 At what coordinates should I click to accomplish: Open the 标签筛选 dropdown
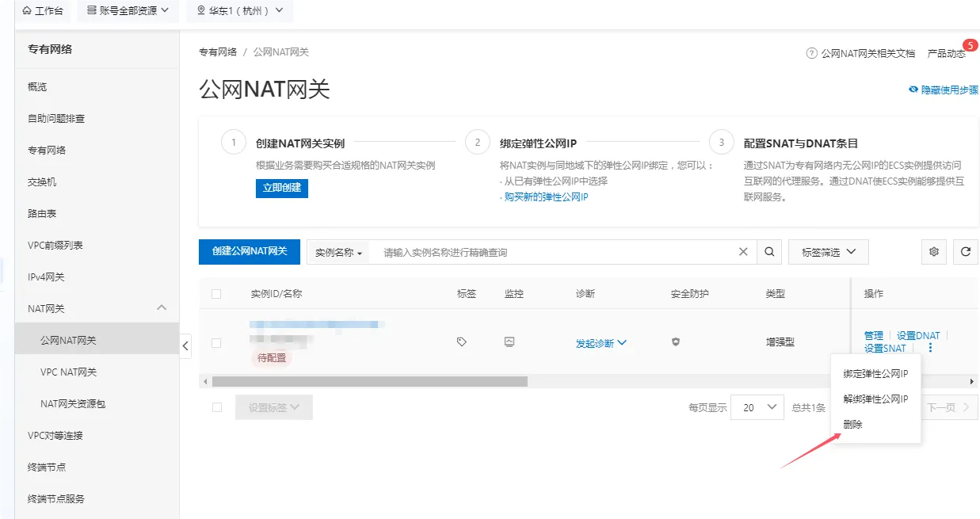click(827, 251)
